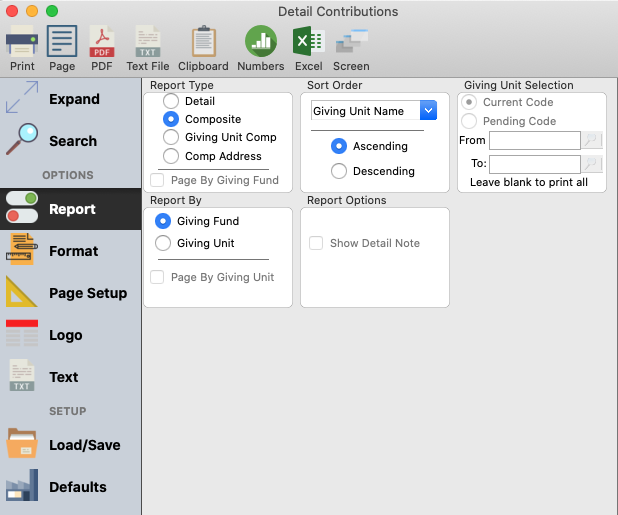618x515 pixels.
Task: Switch to the Page Setup section
Action: click(x=70, y=293)
